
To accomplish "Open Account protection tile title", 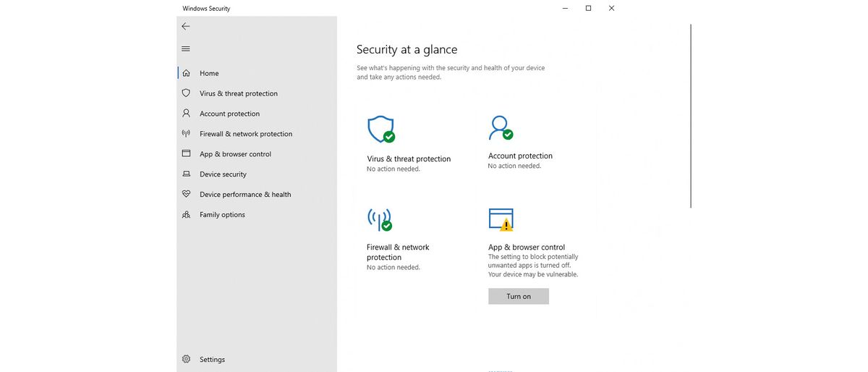I will point(520,156).
